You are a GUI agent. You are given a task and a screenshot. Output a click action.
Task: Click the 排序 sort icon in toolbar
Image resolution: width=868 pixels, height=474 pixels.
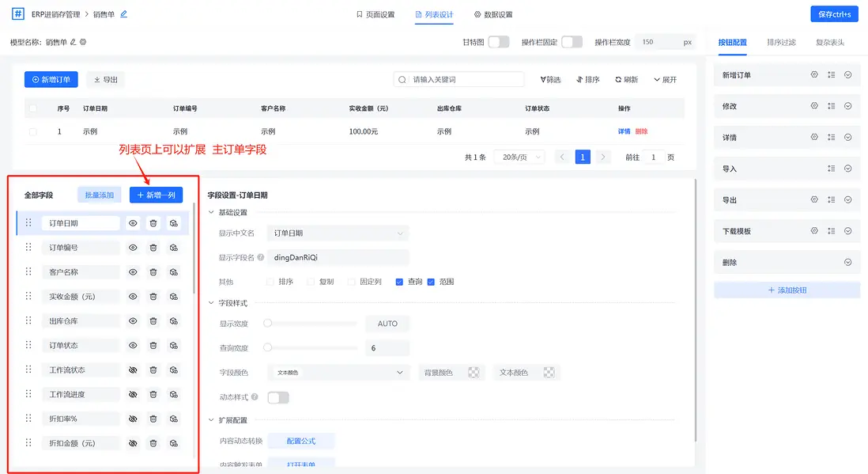579,79
